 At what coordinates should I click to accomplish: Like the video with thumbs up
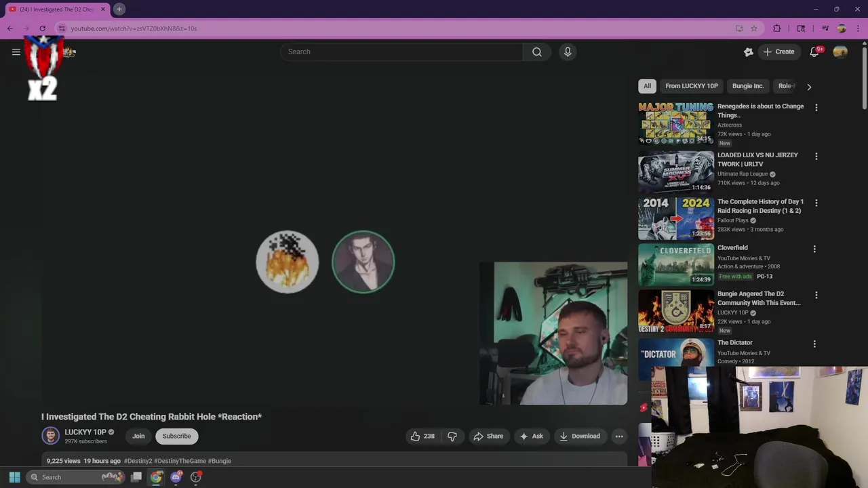(422, 436)
